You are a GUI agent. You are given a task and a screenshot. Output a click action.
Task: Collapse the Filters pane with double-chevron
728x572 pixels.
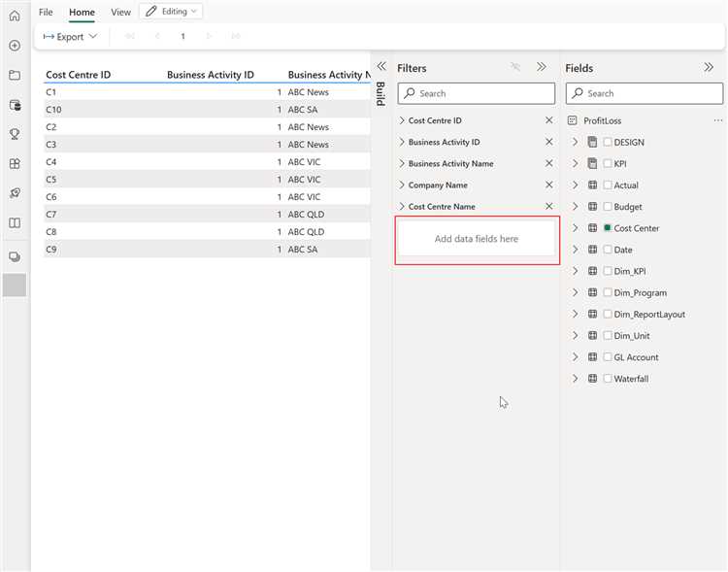[x=542, y=67]
